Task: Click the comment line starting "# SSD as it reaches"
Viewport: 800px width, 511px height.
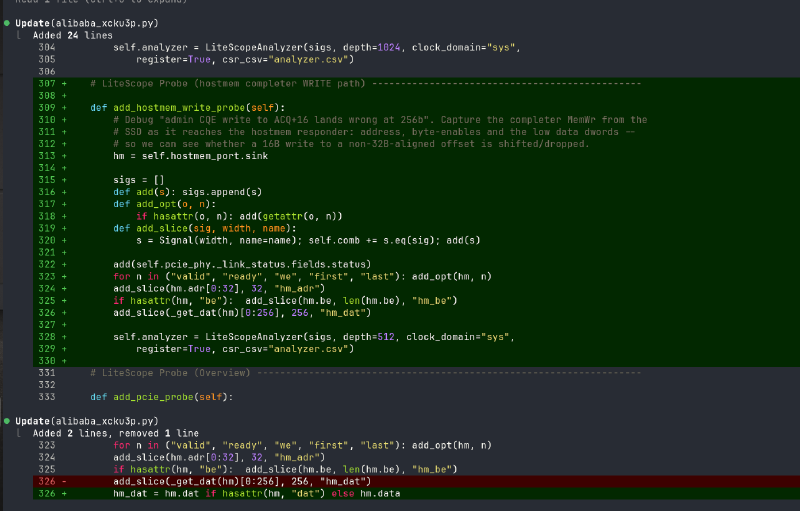Action: (x=374, y=132)
